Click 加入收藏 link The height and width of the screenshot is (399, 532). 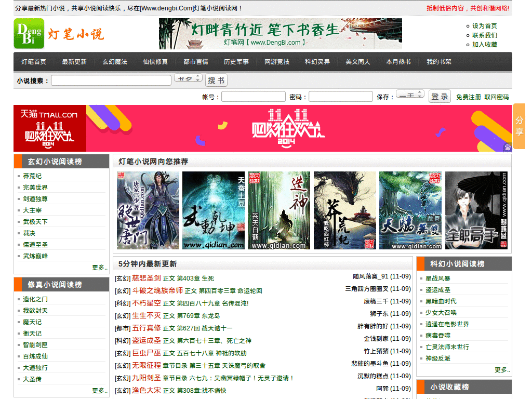[x=485, y=45]
